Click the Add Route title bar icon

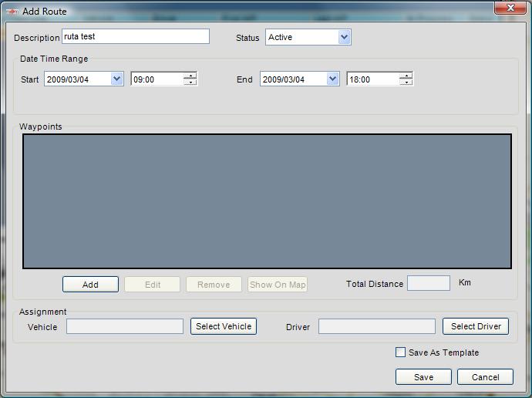pos(12,12)
